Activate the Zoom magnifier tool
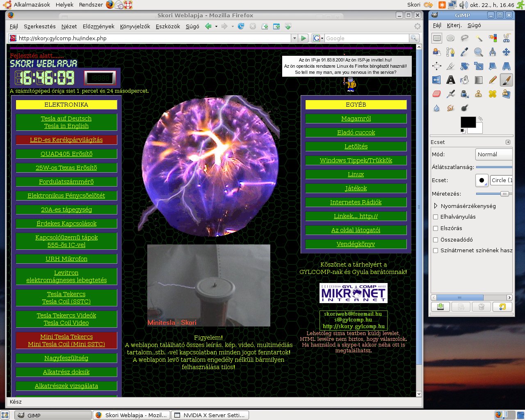 pyautogui.click(x=479, y=52)
